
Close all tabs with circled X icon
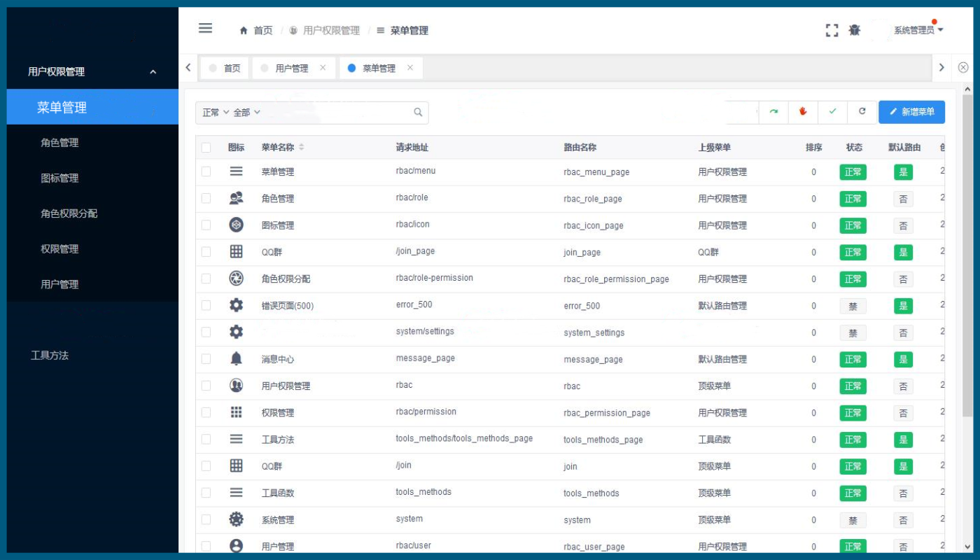point(963,67)
